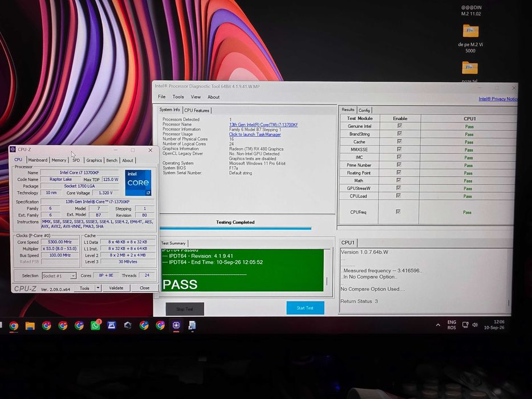Open the network icon in the system tray
Screen dimensions: 532x399
click(x=465, y=325)
